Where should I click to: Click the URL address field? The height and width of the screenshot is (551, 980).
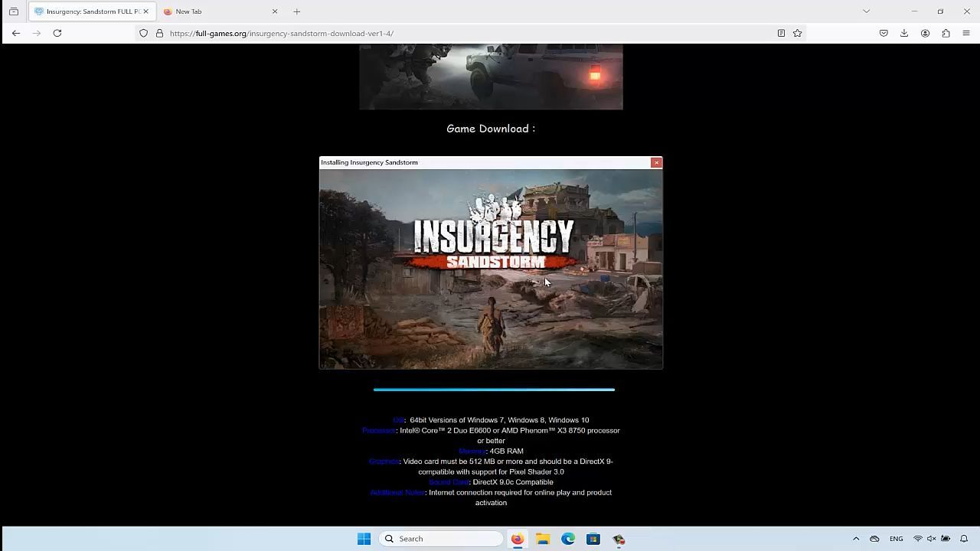point(459,33)
